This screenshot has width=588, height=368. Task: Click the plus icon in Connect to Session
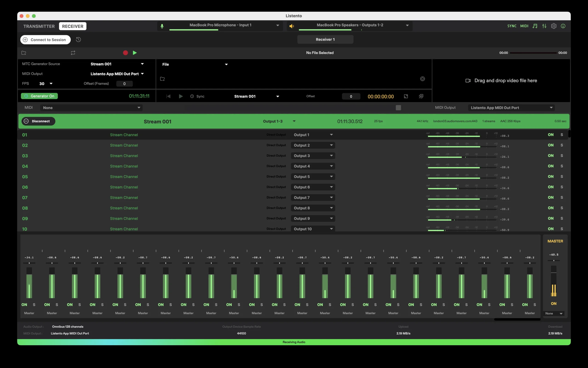[25, 40]
